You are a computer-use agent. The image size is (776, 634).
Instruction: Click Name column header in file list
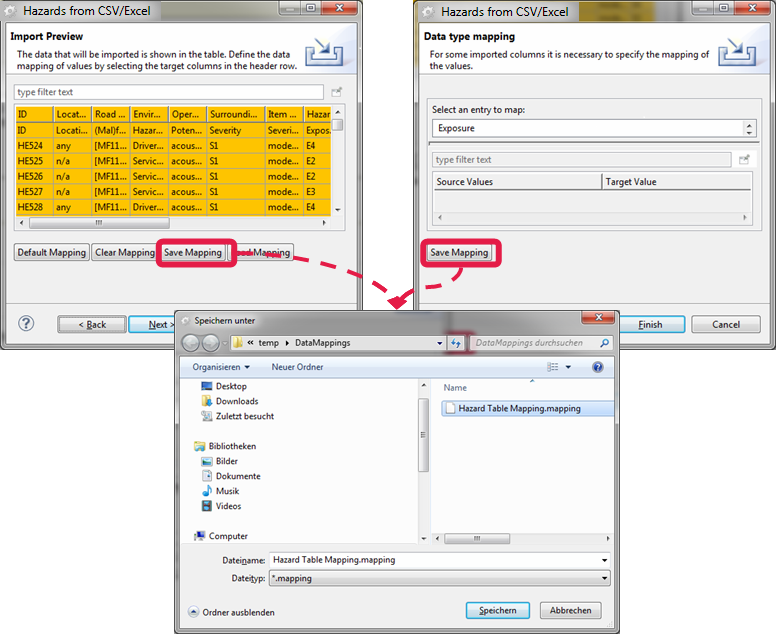tap(455, 388)
